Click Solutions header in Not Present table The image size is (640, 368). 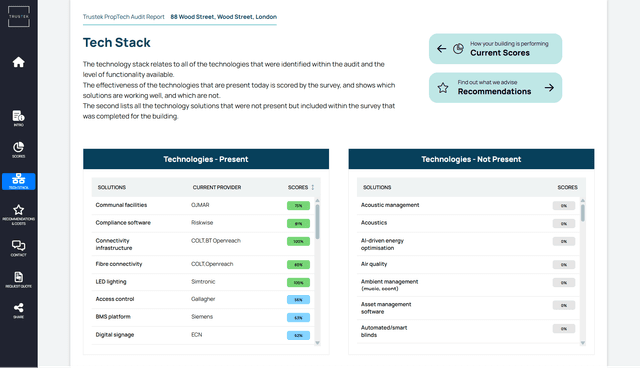pyautogui.click(x=377, y=187)
